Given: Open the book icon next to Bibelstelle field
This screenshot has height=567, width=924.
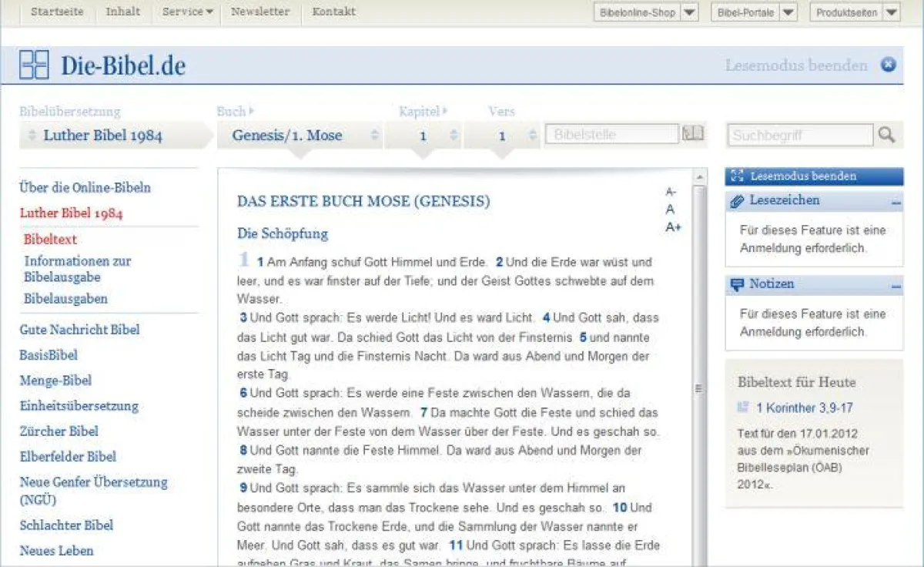Looking at the screenshot, I should (x=693, y=134).
